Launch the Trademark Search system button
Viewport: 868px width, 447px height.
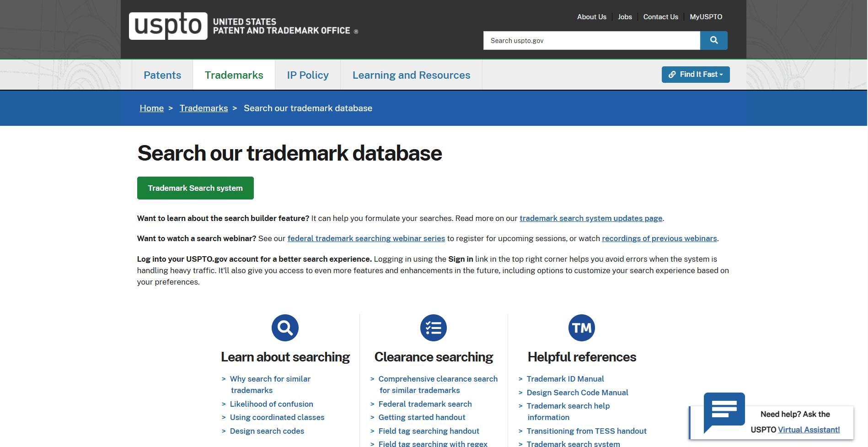[x=195, y=188]
